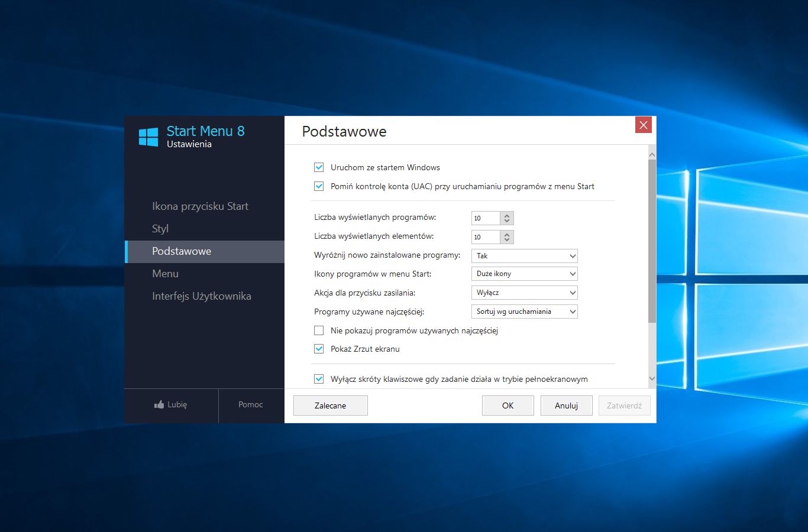Viewport: 808px width, 532px height.
Task: Open Programy używane najczęściej sorting dropdown
Action: tap(525, 312)
